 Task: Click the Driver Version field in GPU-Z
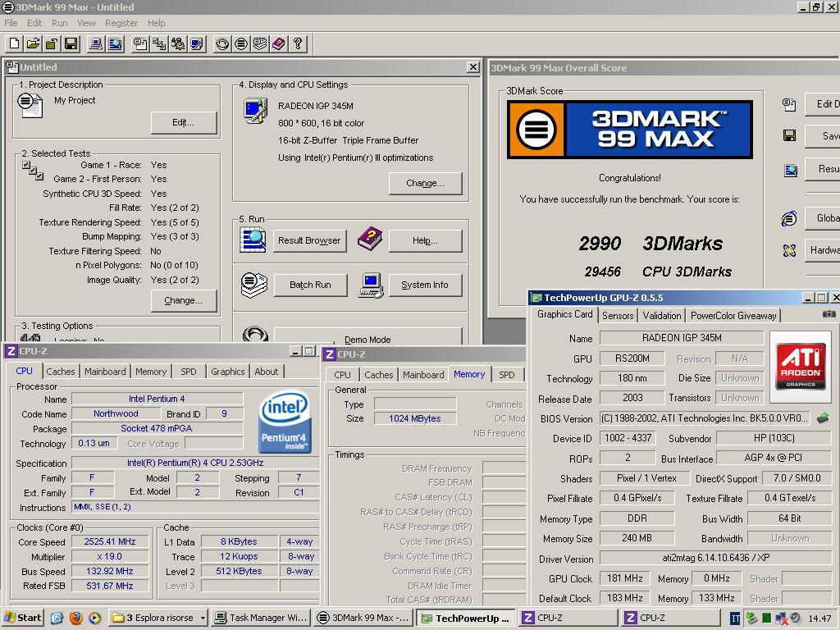(x=715, y=558)
